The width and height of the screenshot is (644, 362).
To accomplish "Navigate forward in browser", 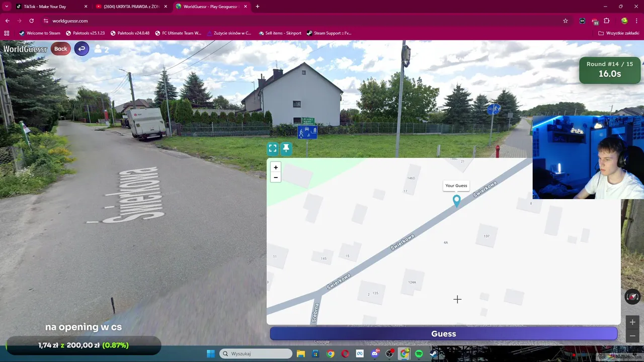I will pos(19,21).
